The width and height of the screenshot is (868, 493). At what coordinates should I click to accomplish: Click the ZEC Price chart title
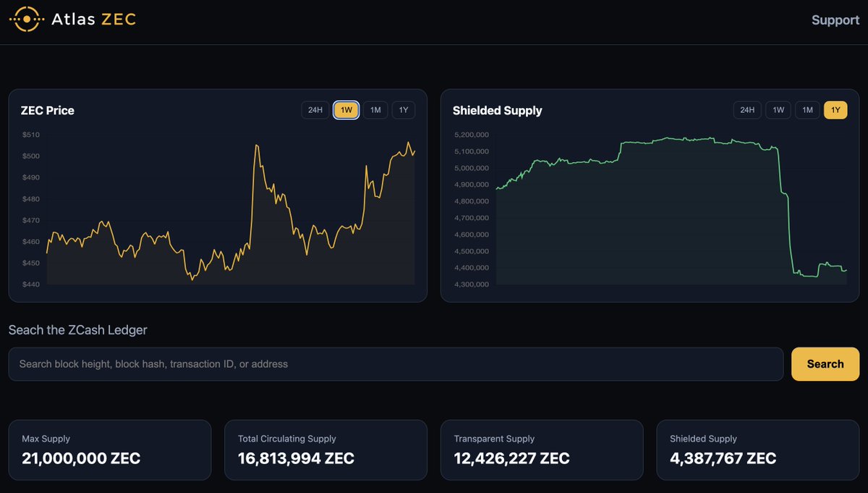[48, 111]
